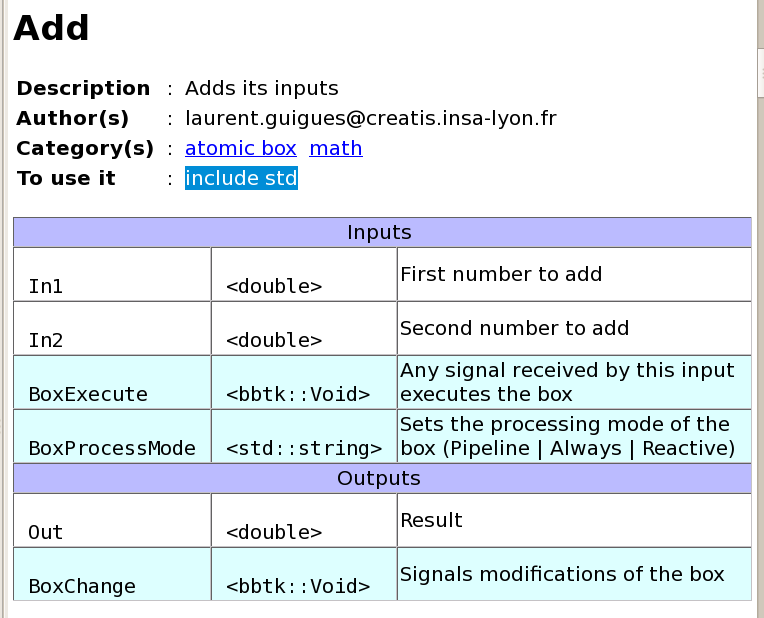Screen dimensions: 764x618
Task: Click the Signals modifications of the box text
Action: pos(562,574)
